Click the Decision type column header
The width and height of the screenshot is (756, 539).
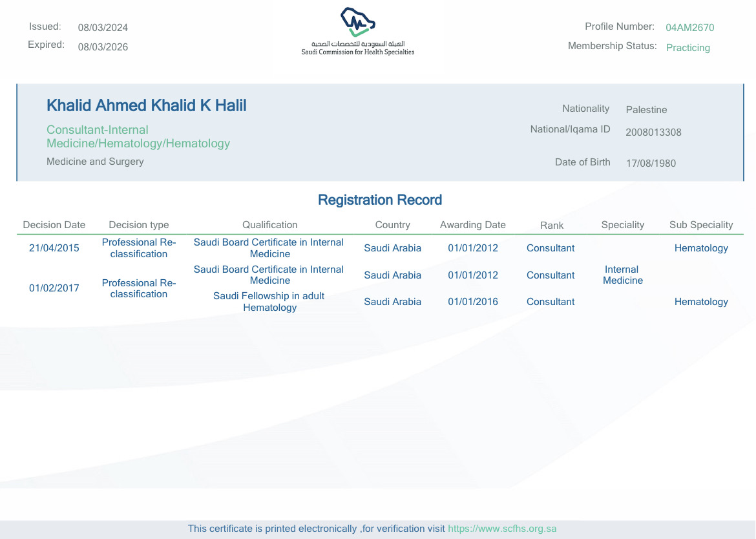[x=139, y=225]
